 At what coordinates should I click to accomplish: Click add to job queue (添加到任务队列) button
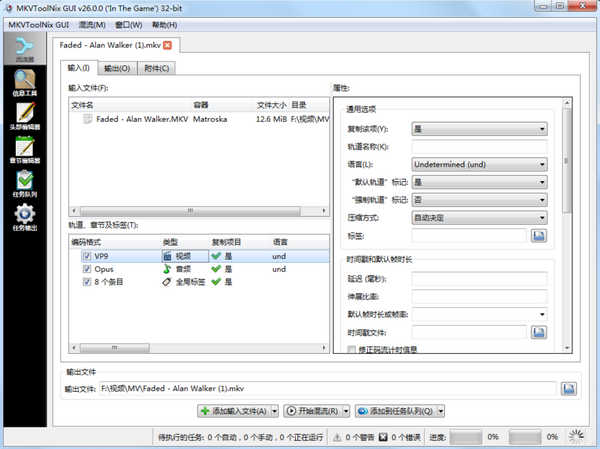[x=396, y=411]
